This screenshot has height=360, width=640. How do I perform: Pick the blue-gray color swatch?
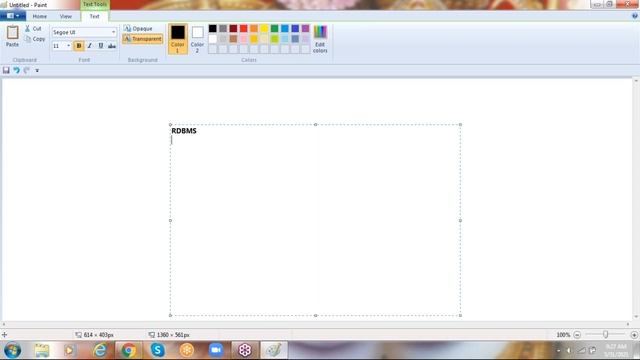point(295,39)
